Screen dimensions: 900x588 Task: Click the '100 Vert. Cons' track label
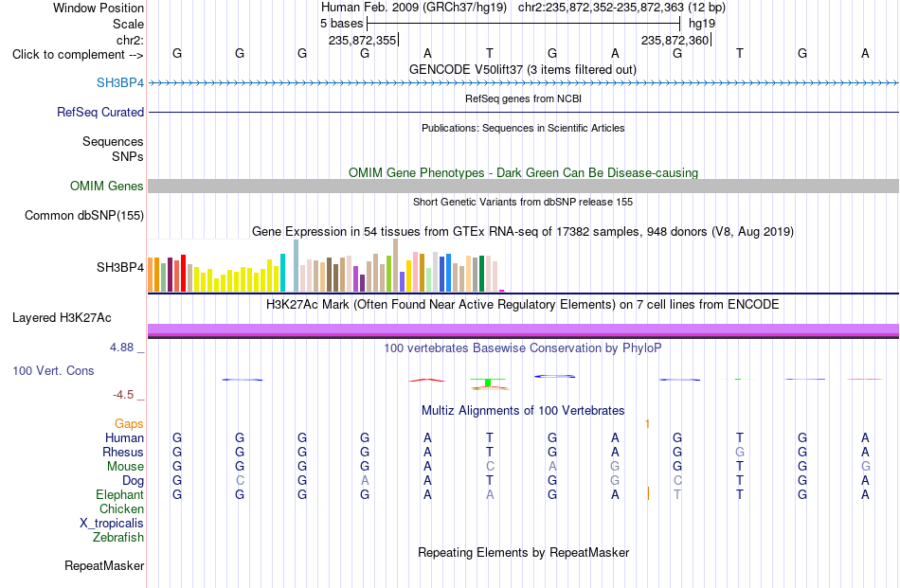[x=53, y=370]
